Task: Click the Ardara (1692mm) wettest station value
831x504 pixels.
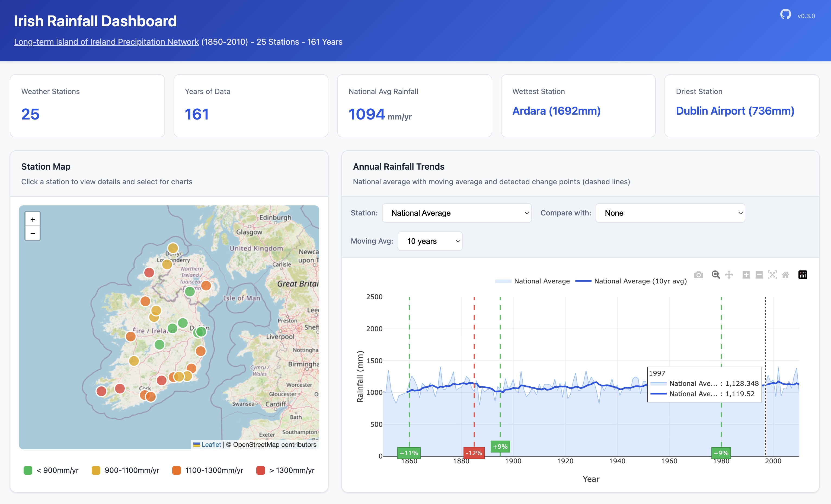Action: pos(557,111)
